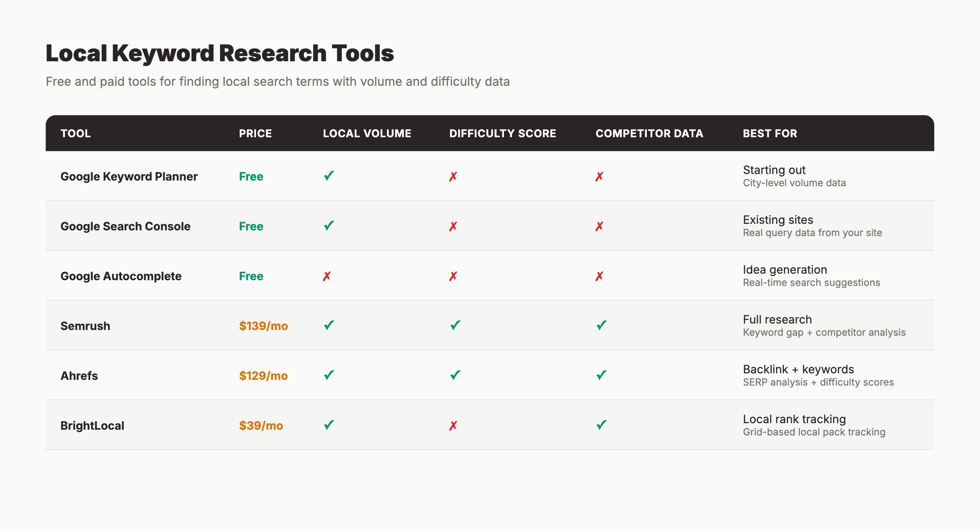Click the red cross for BrightLocal difficulty score

tap(453, 425)
